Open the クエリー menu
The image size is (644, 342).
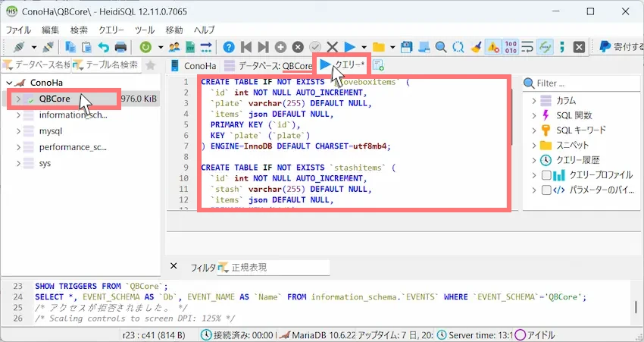coord(111,30)
